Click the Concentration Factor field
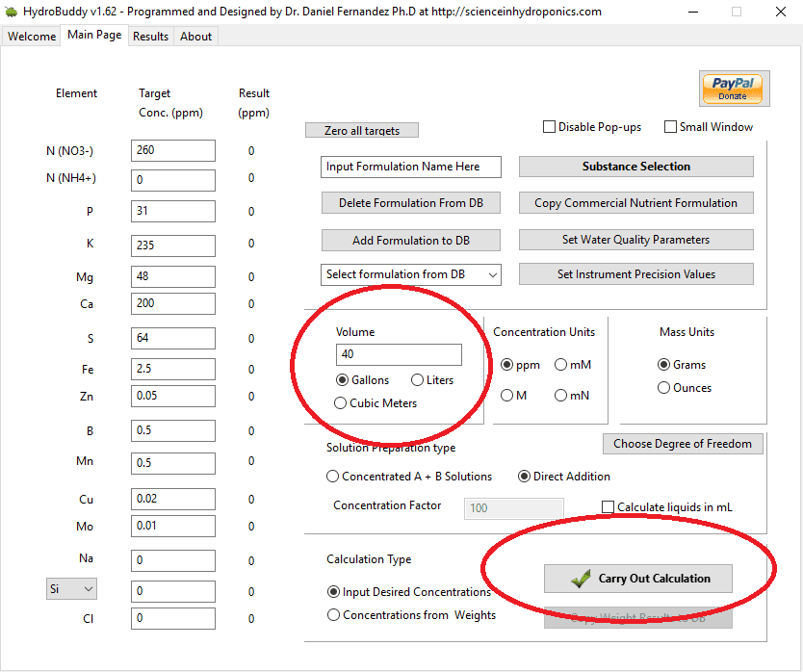This screenshot has width=803, height=672. tap(513, 508)
